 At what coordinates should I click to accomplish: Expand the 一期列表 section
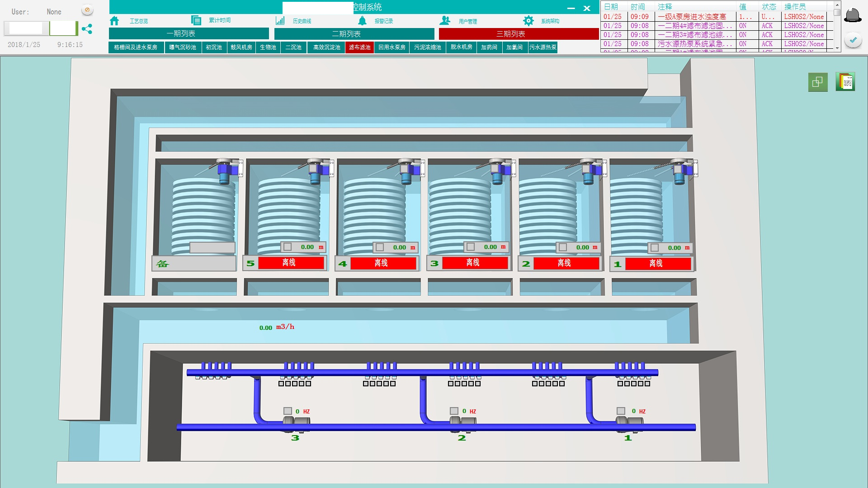[x=189, y=34]
